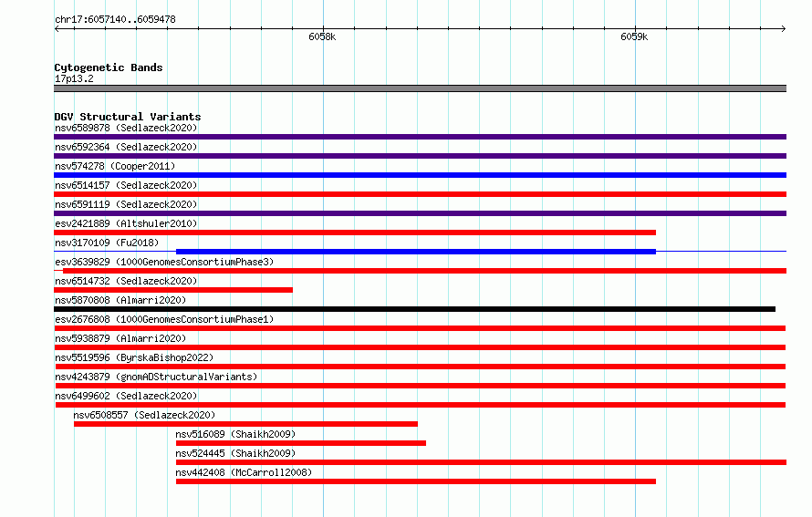Click the gray 17p13.2 cytogenetic band bar

420,88
